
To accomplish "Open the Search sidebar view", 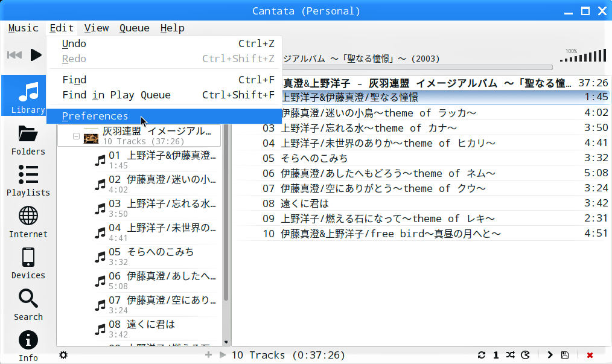I will click(28, 305).
